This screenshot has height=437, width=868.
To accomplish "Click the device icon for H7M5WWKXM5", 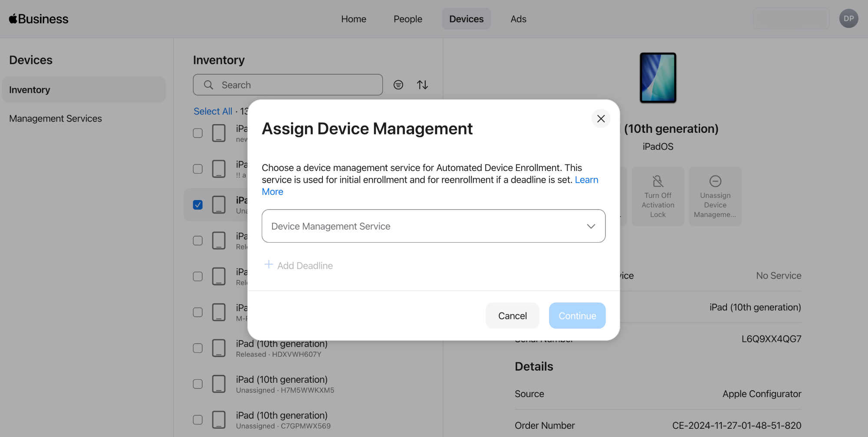I will 219,384.
